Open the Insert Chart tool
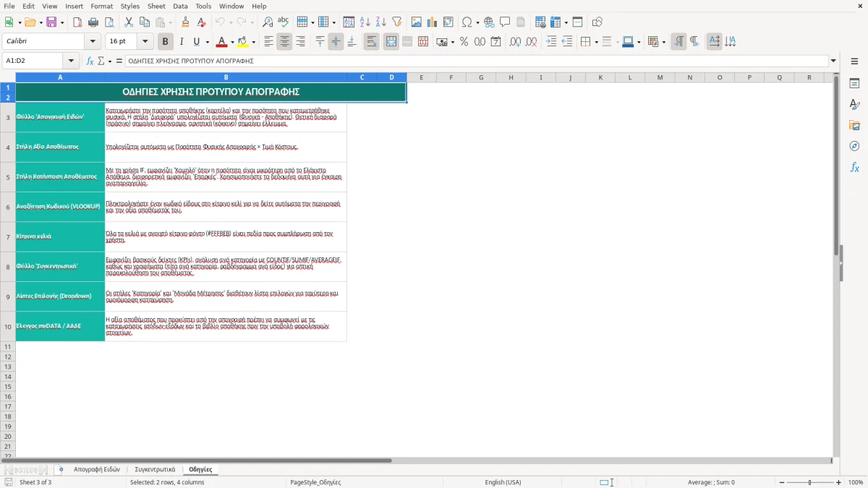The height and width of the screenshot is (488, 868). [x=432, y=22]
